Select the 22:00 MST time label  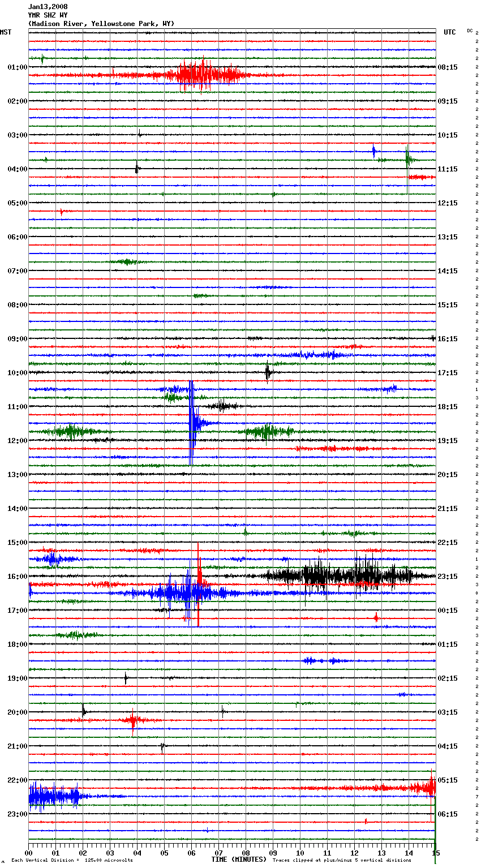click(x=17, y=780)
